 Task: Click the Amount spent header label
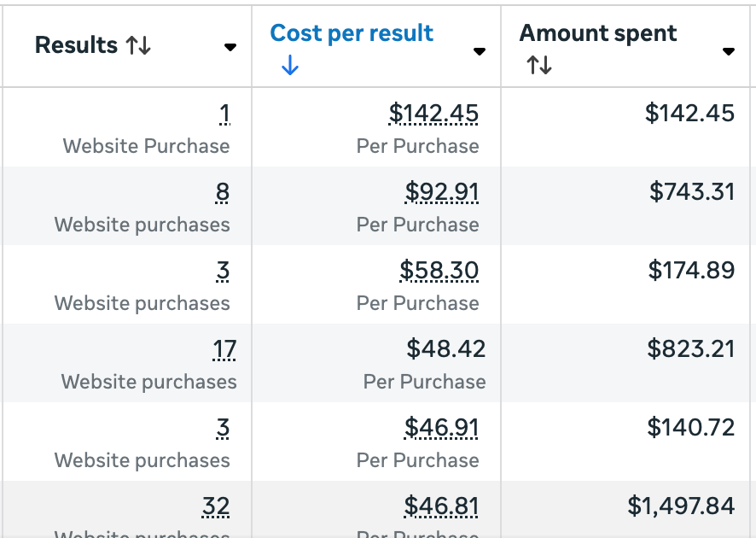tap(597, 33)
